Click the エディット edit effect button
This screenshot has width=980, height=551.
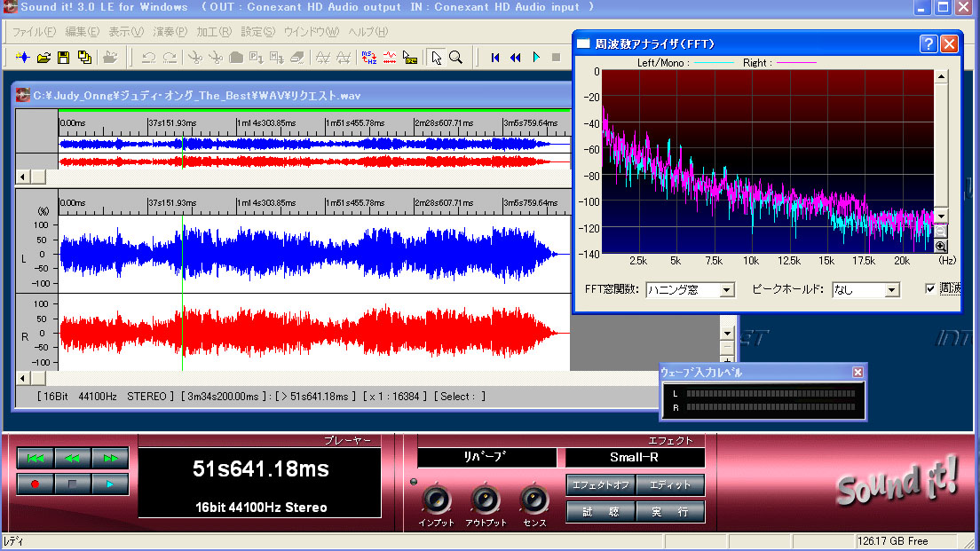670,484
